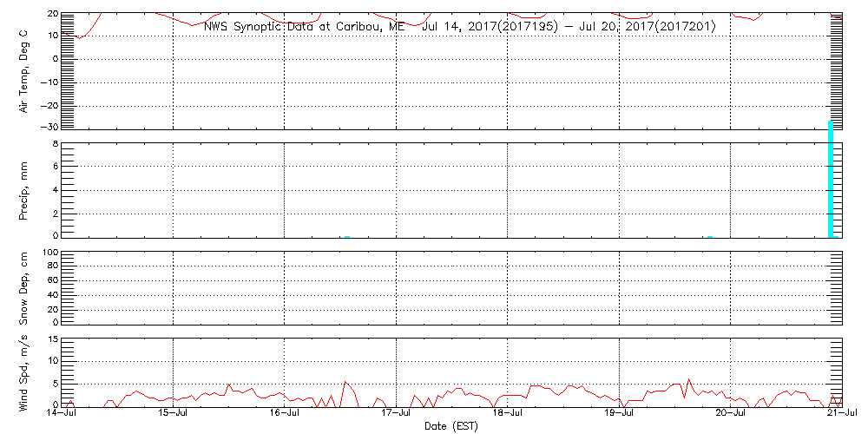This screenshot has height=434, width=868.
Task: Click the 100 tick on snow depth axis
Action: click(x=49, y=253)
